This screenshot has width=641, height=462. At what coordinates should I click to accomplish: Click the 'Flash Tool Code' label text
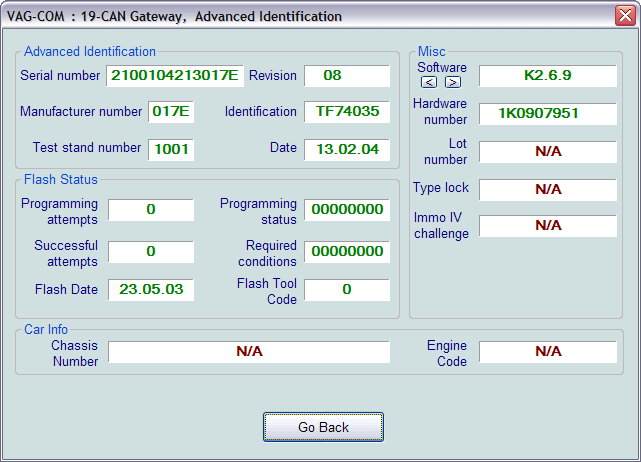point(267,291)
